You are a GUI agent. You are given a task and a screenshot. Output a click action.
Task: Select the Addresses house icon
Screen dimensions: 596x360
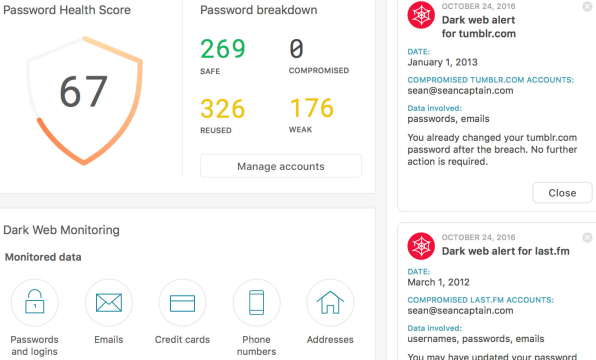pos(330,303)
